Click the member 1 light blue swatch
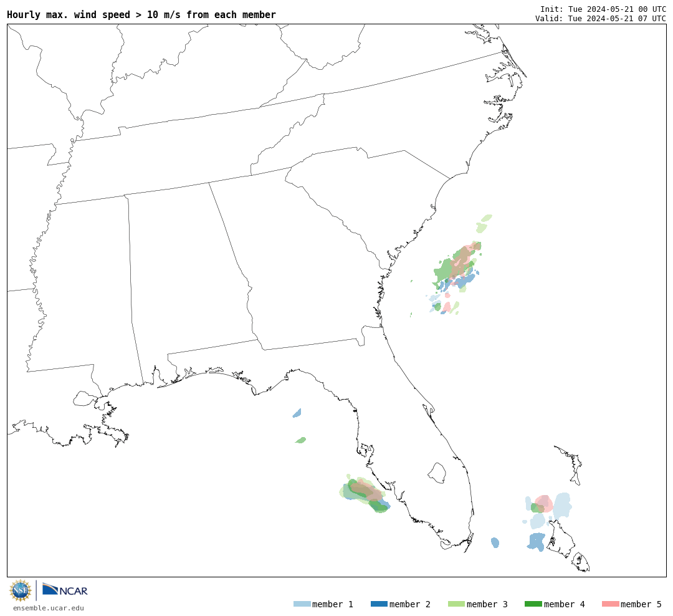 point(302,604)
